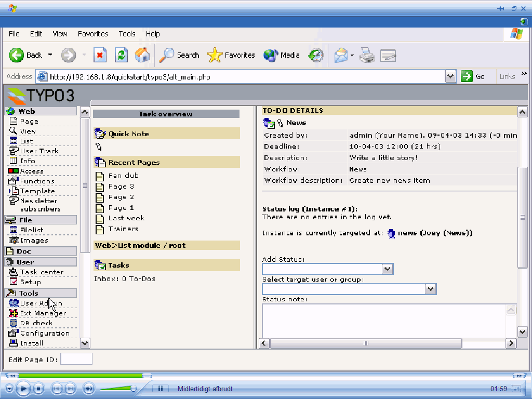Click the edit pencil beside News to-do

coord(280,123)
